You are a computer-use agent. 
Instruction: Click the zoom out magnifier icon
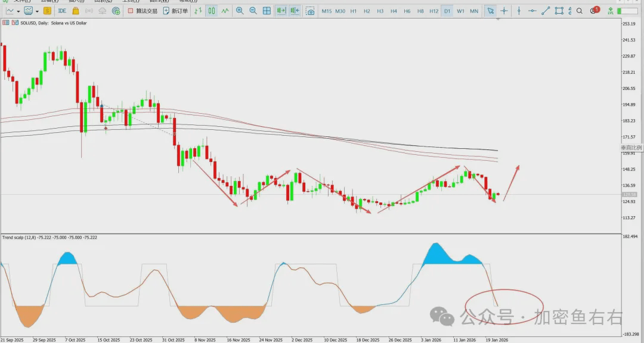[253, 11]
